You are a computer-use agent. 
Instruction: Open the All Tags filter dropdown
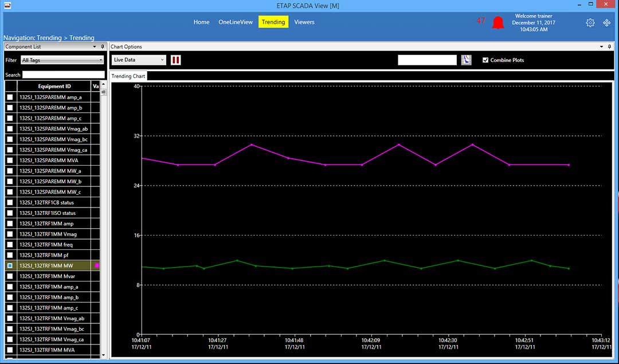click(62, 60)
